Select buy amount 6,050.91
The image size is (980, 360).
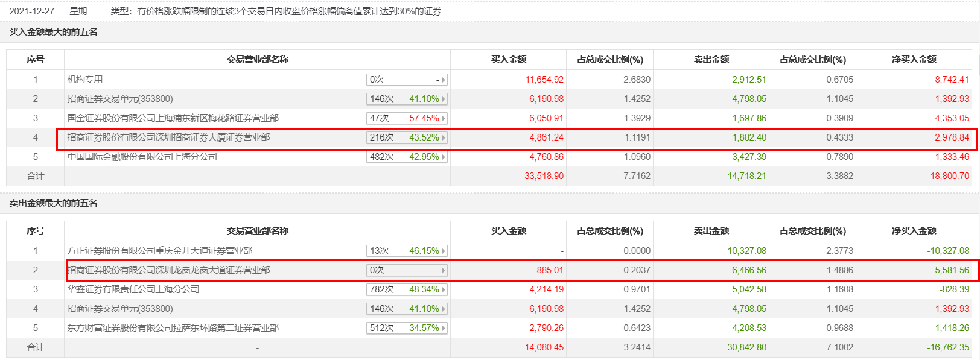tap(547, 118)
